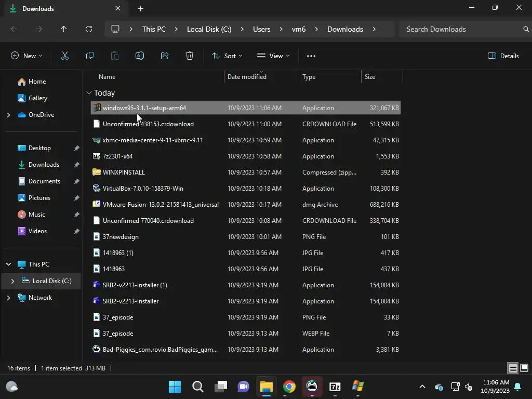Click the search magnifier icon in Search Downloads
Viewport: 532px width, 399px height.
526,29
